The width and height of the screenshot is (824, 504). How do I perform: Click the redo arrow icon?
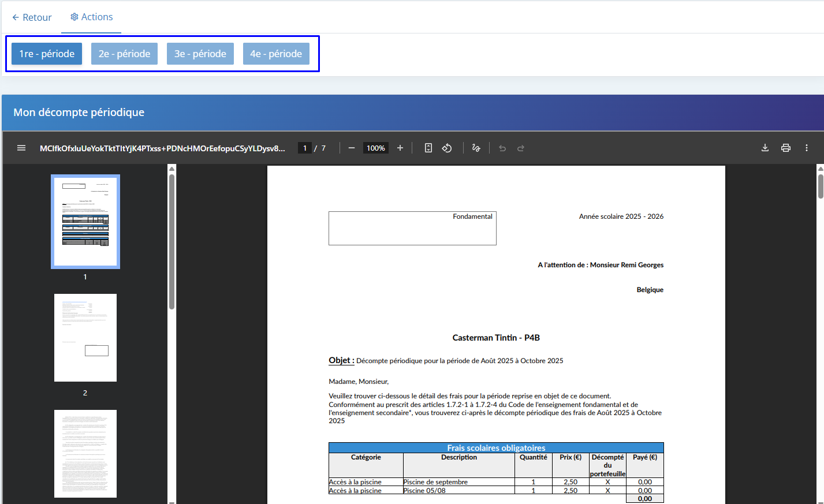click(x=521, y=148)
